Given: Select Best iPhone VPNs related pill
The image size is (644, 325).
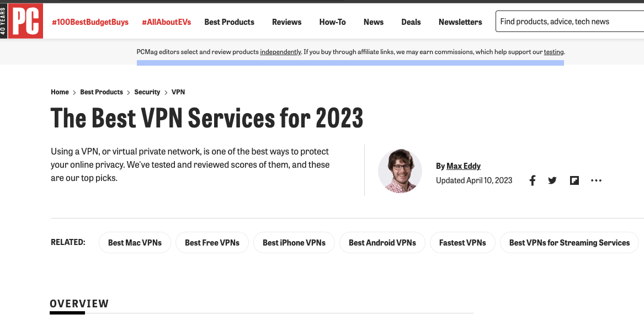Looking at the screenshot, I should pyautogui.click(x=294, y=242).
